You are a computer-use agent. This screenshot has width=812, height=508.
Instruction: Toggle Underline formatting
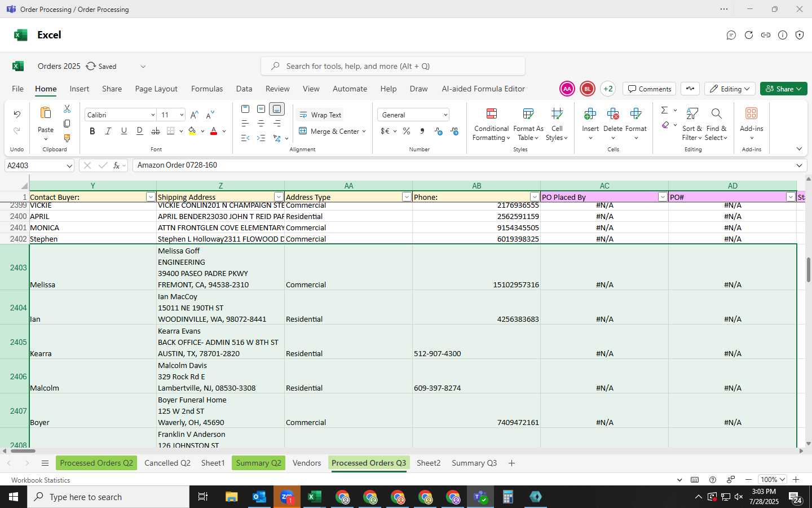(124, 131)
